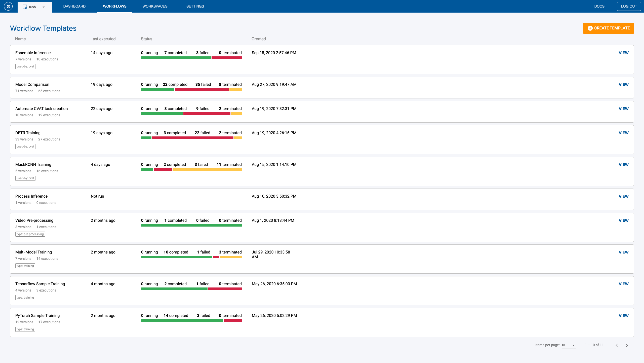
Task: View the Ensemble Inference template
Action: click(x=623, y=53)
